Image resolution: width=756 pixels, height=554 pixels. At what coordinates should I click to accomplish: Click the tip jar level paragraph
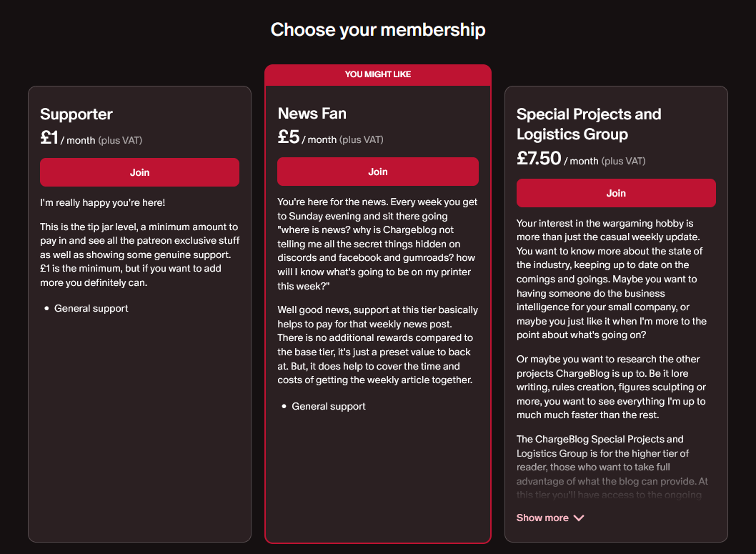click(x=140, y=254)
